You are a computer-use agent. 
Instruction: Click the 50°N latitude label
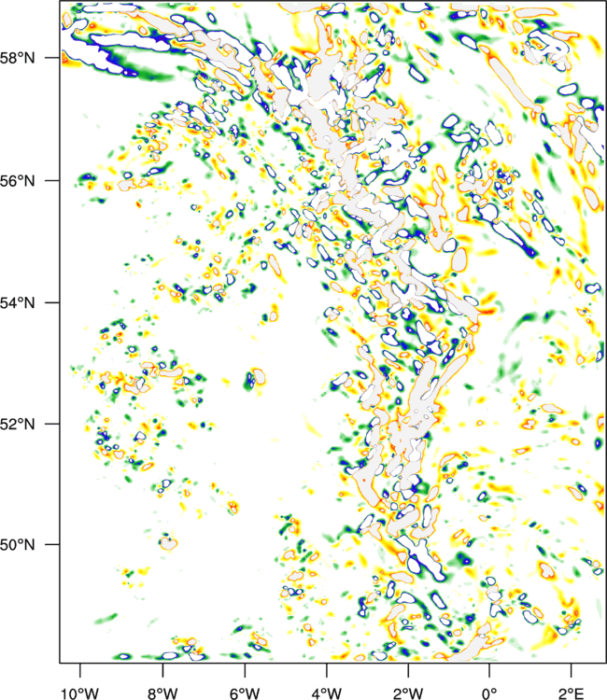tap(18, 545)
